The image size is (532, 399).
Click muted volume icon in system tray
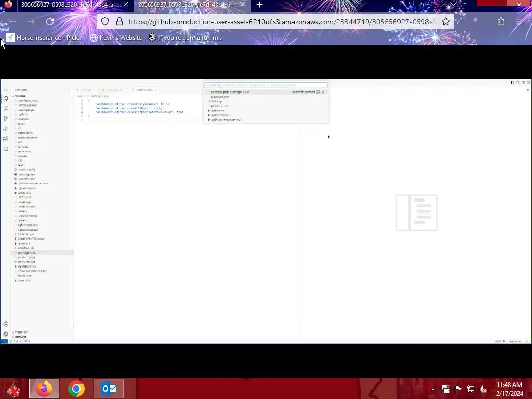click(x=483, y=389)
